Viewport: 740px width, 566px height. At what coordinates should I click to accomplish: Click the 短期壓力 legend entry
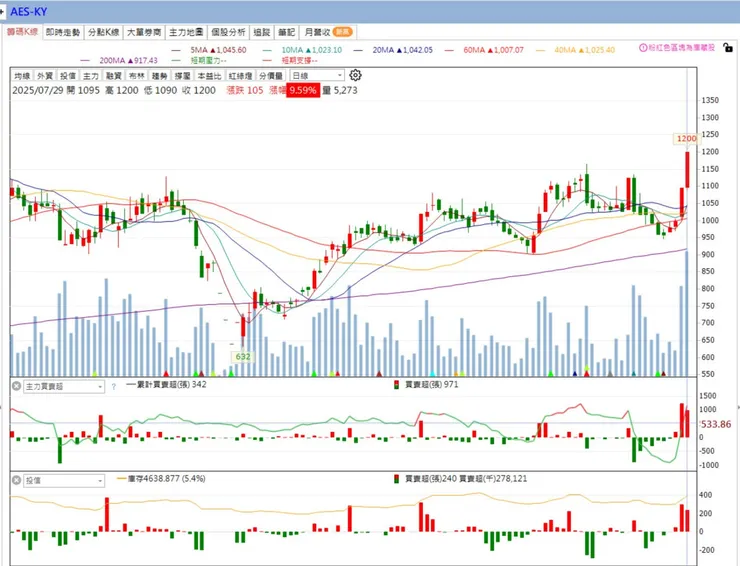tap(200, 60)
